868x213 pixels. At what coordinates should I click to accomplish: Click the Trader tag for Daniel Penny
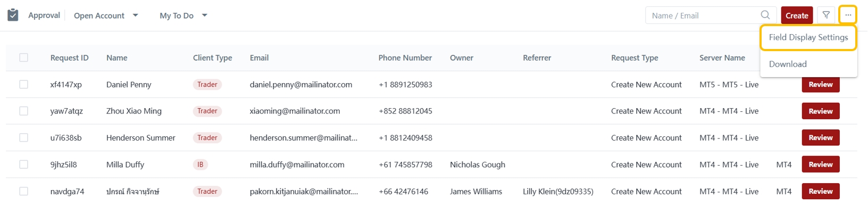click(207, 85)
